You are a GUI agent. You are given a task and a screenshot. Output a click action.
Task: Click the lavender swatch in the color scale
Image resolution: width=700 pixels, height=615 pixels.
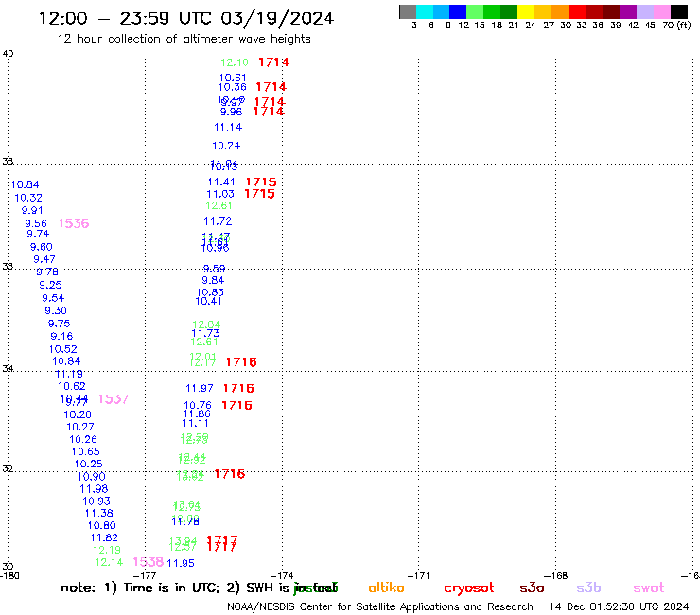(644, 11)
